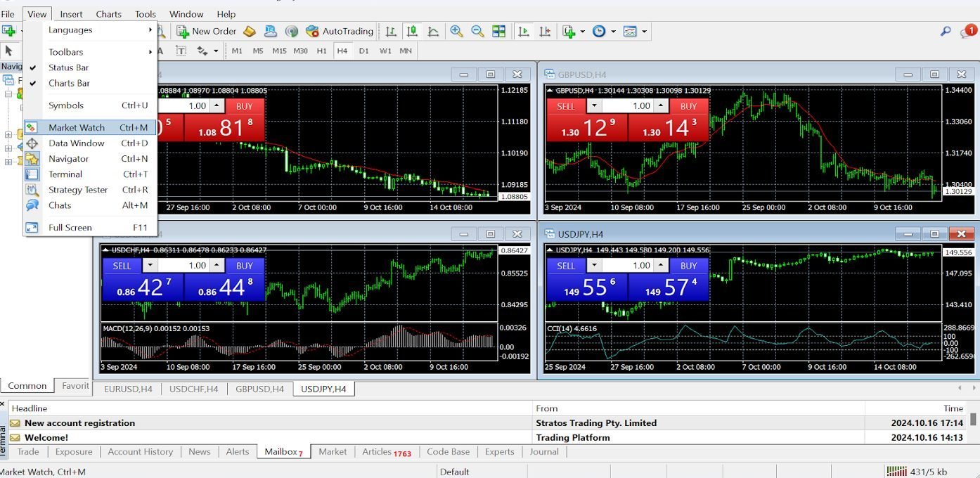Screen dimensions: 980x478
Task: Open Chats from the View menu
Action: point(90,205)
